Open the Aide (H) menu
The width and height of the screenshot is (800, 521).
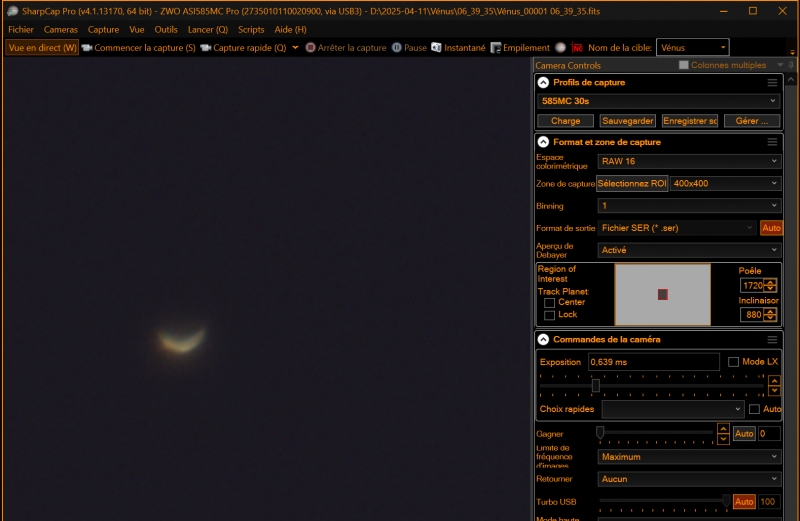[x=290, y=30]
